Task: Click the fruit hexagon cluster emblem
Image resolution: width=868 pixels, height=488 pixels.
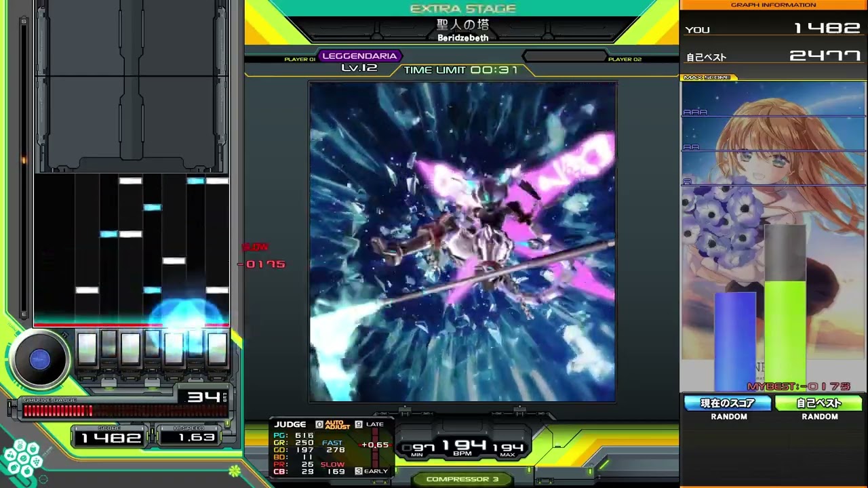Action: [22, 459]
